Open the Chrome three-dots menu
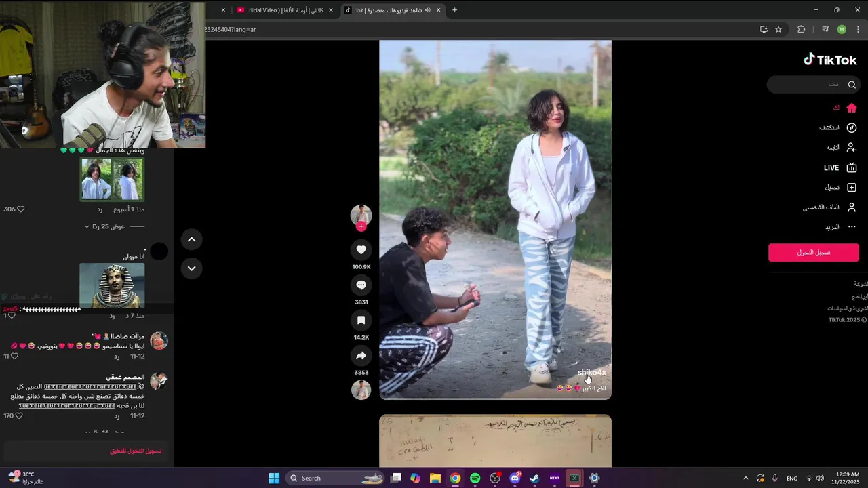The image size is (868, 488). pos(859,29)
